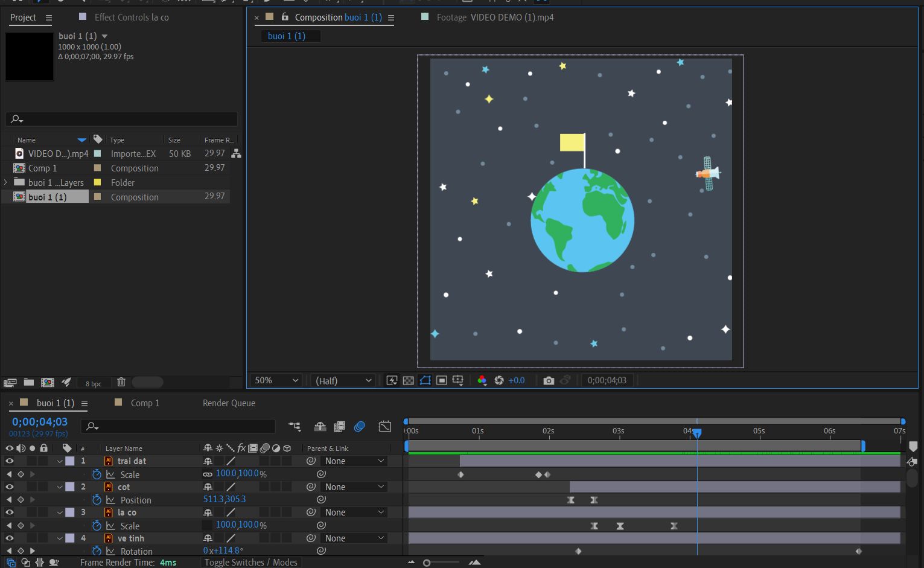Take a snapshot with the camera icon
The width and height of the screenshot is (924, 568).
coord(548,380)
